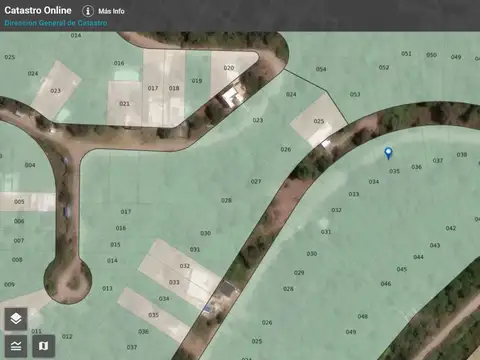Screen dimensions: 480x360
Task: Click parcel label 048
Action: click(x=362, y=316)
